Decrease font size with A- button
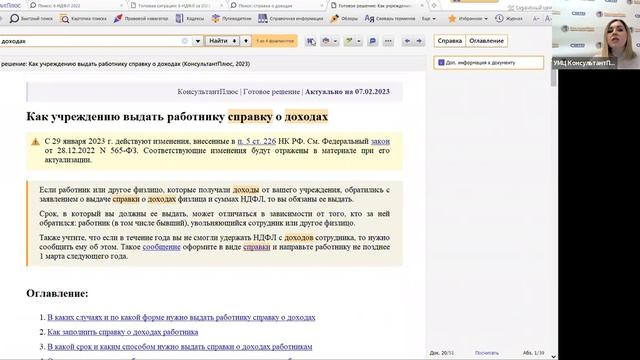Screen dimensions: 640x360 click(536, 18)
